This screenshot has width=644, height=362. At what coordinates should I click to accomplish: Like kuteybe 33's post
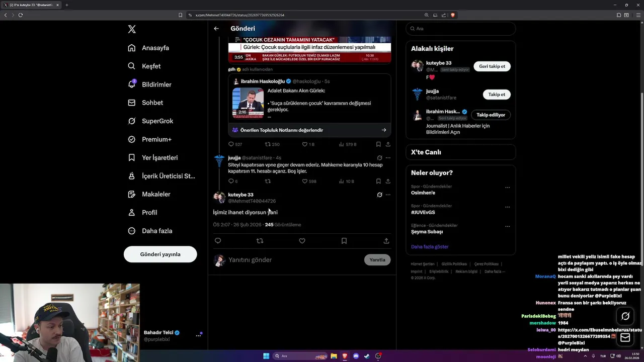pyautogui.click(x=302, y=241)
